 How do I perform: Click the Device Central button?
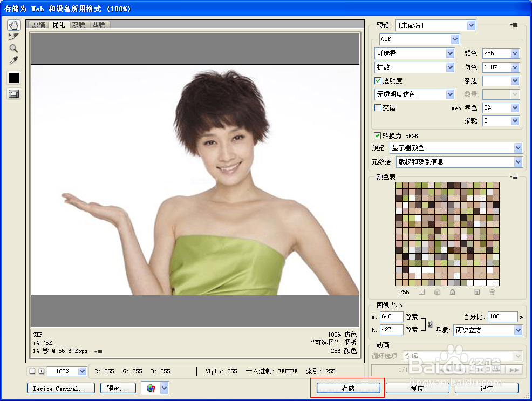(x=60, y=388)
